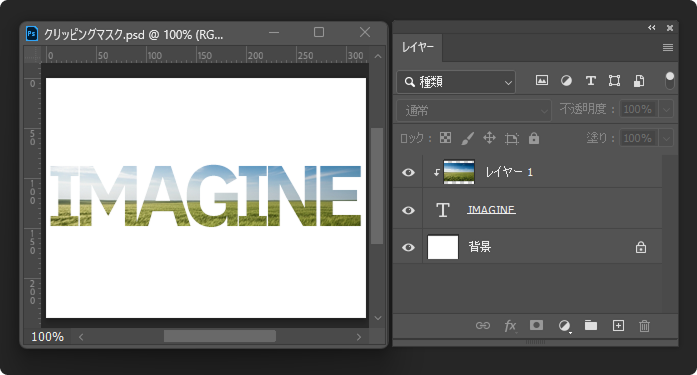Open the 不透明度 opacity dropdown arrow
The width and height of the screenshot is (697, 375).
click(666, 109)
